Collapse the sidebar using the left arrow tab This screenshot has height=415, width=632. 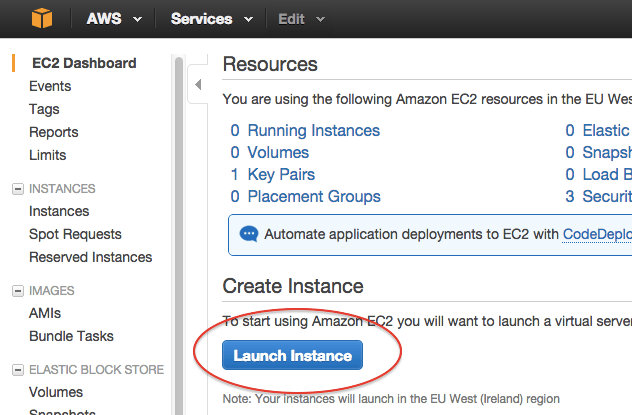tap(198, 84)
